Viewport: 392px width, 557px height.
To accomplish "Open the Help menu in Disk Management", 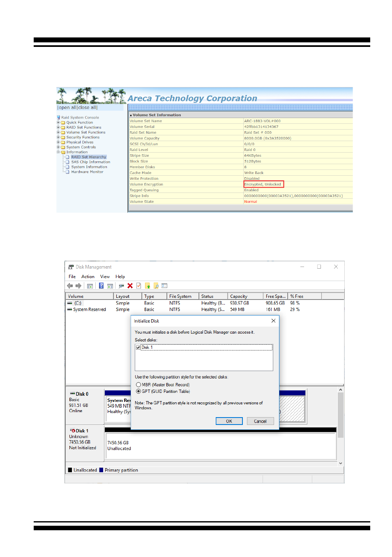I will 120,277.
